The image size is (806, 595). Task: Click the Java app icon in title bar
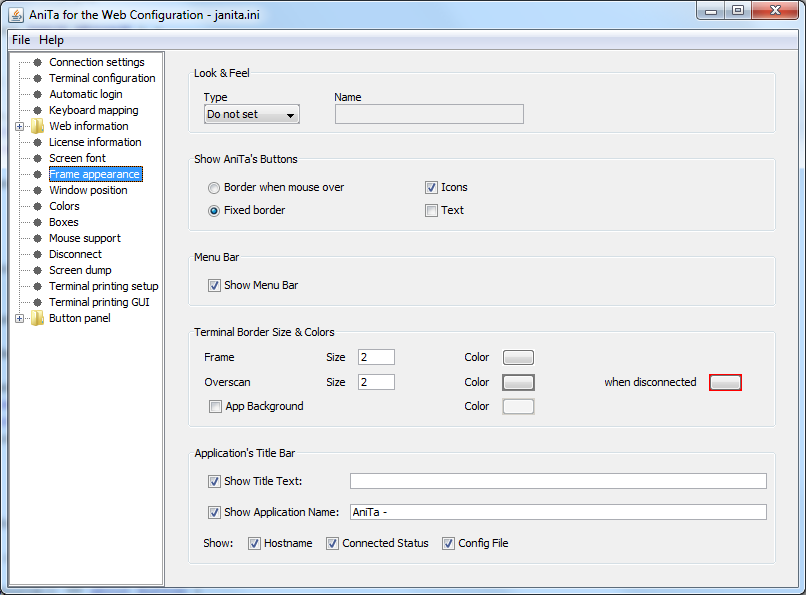16,15
